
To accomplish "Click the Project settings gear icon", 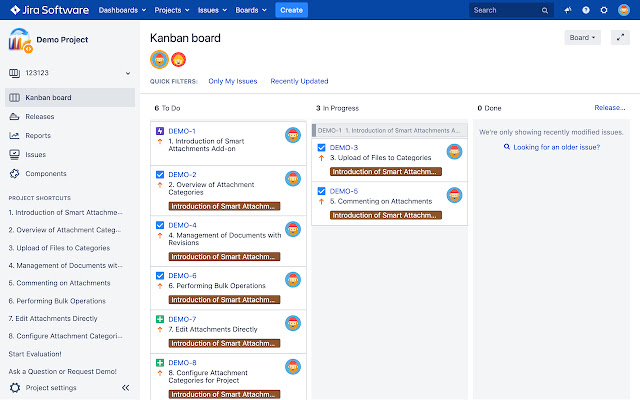I will pyautogui.click(x=15, y=388).
